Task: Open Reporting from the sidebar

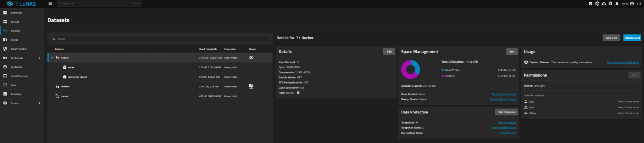Action: 22,94
